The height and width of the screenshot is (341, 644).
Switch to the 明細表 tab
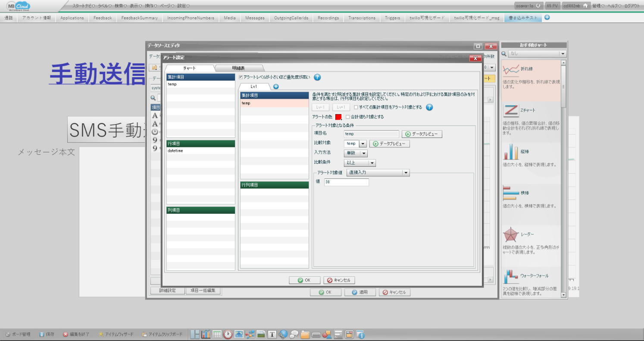tap(239, 68)
